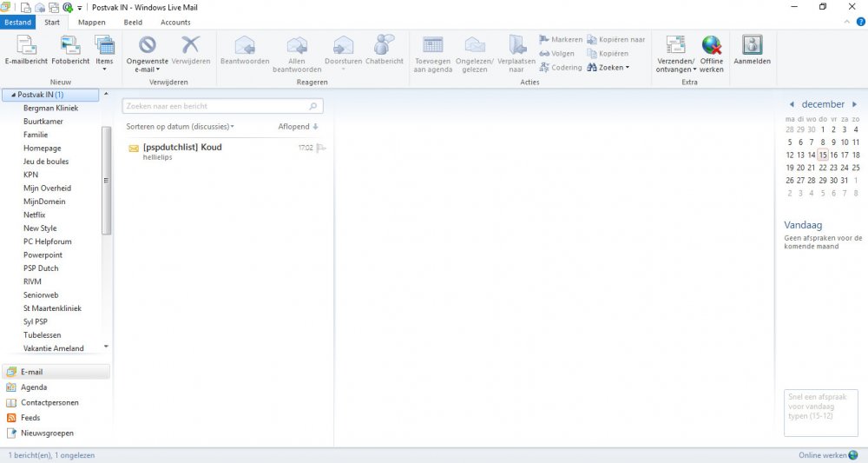Toggle the flag on Koud message
The width and height of the screenshot is (868, 463).
321,149
